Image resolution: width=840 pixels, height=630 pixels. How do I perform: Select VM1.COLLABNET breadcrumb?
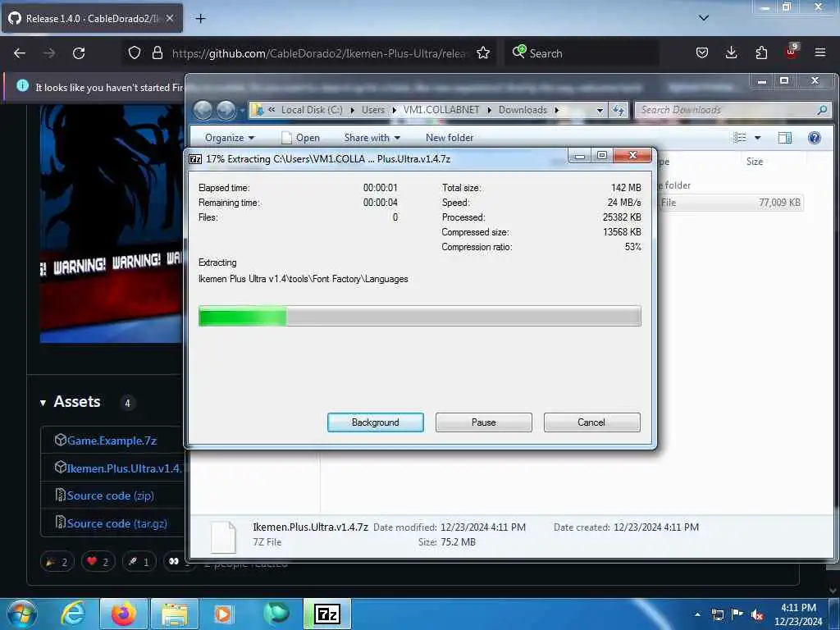441,110
